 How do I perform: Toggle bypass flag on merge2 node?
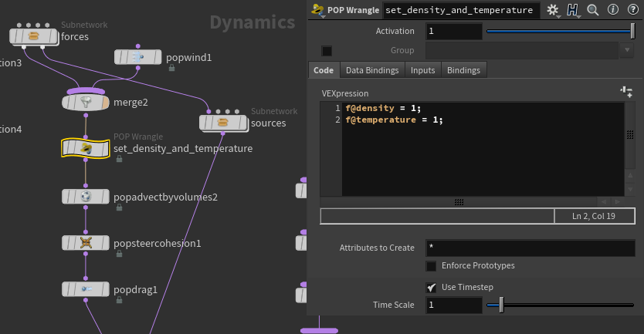(67, 102)
